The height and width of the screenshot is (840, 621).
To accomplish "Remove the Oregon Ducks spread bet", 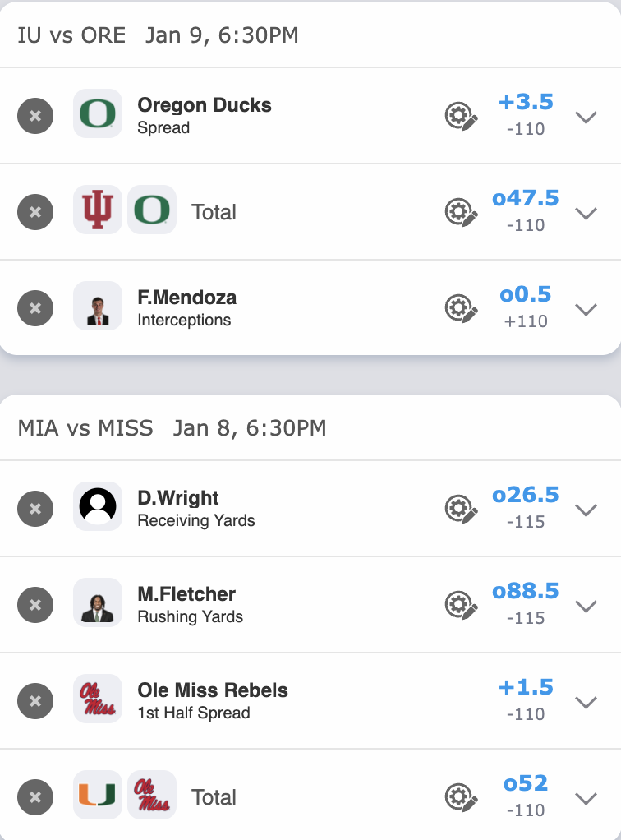I will pos(34,116).
